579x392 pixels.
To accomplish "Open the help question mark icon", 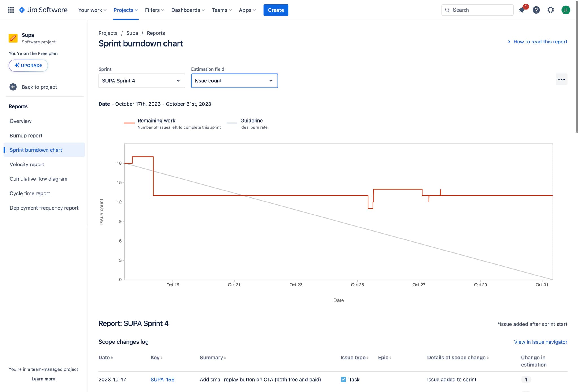I will coord(536,10).
